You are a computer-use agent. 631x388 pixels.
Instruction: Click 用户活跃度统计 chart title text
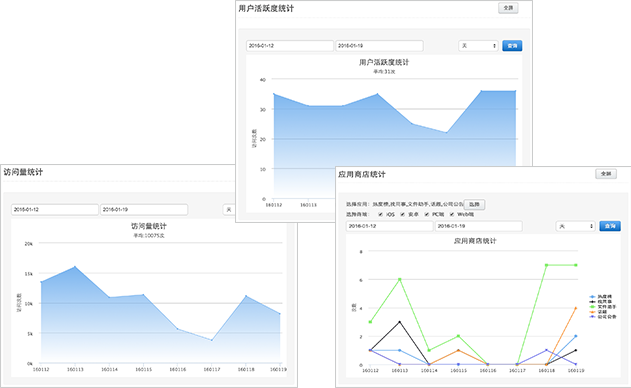click(x=384, y=62)
